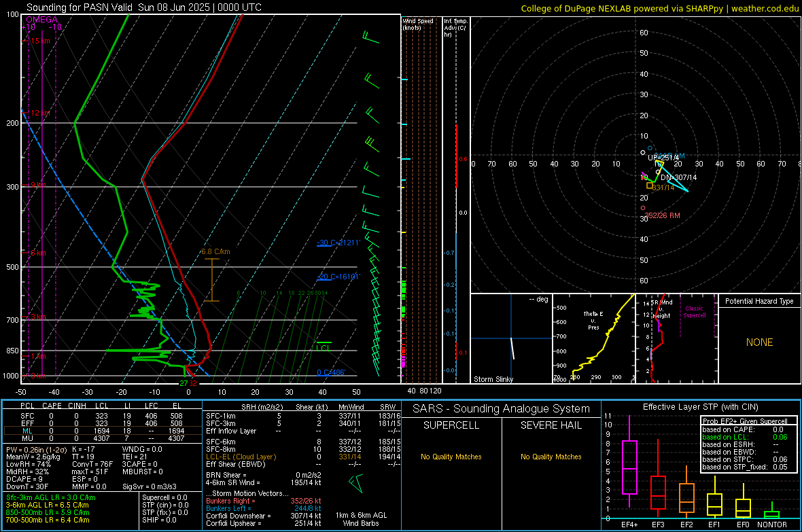The height and width of the screenshot is (532, 802).
Task: Click the LowRH = 74% value
Action: pyautogui.click(x=29, y=465)
